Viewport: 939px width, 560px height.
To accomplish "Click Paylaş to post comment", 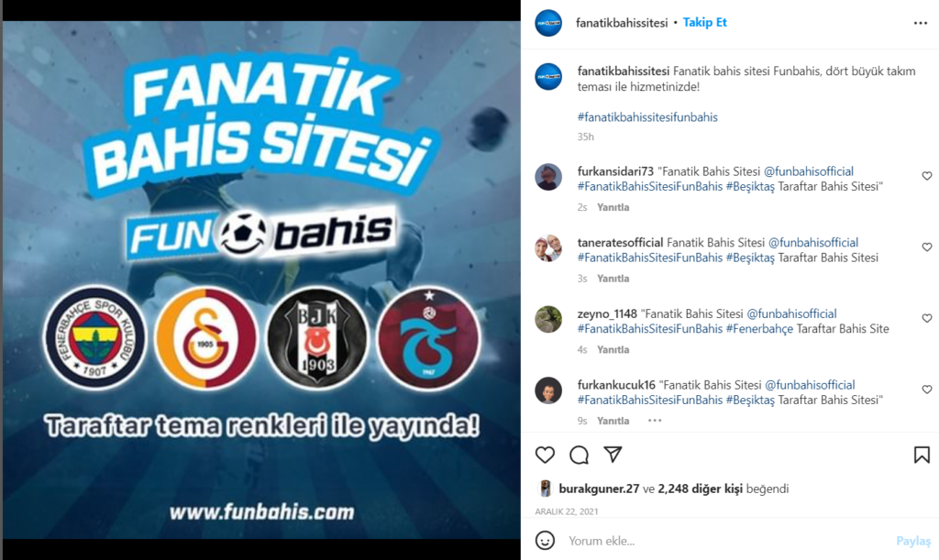I will [x=913, y=541].
